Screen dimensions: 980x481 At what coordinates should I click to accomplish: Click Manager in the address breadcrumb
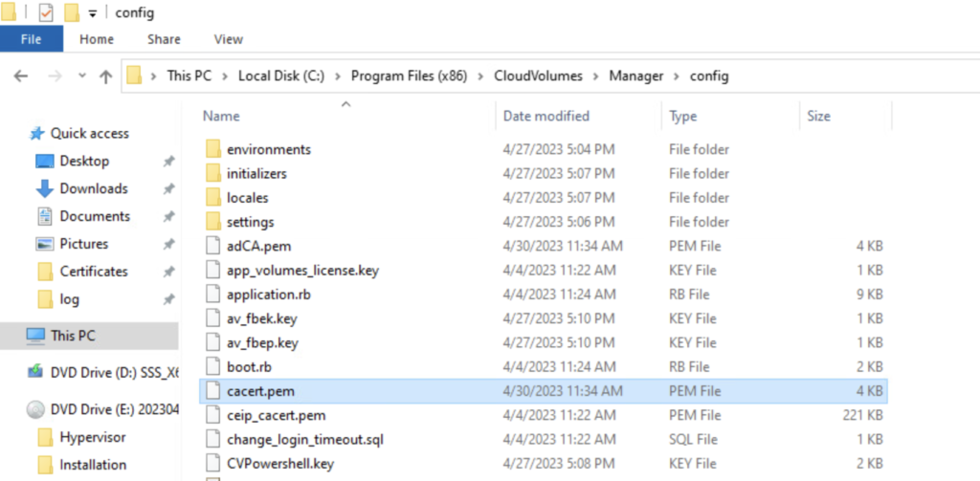635,77
